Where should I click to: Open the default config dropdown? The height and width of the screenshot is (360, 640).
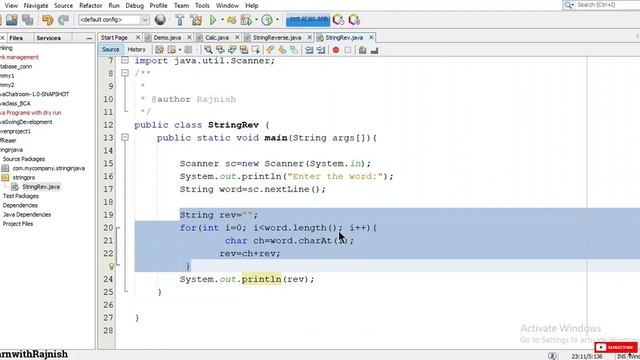pos(114,20)
